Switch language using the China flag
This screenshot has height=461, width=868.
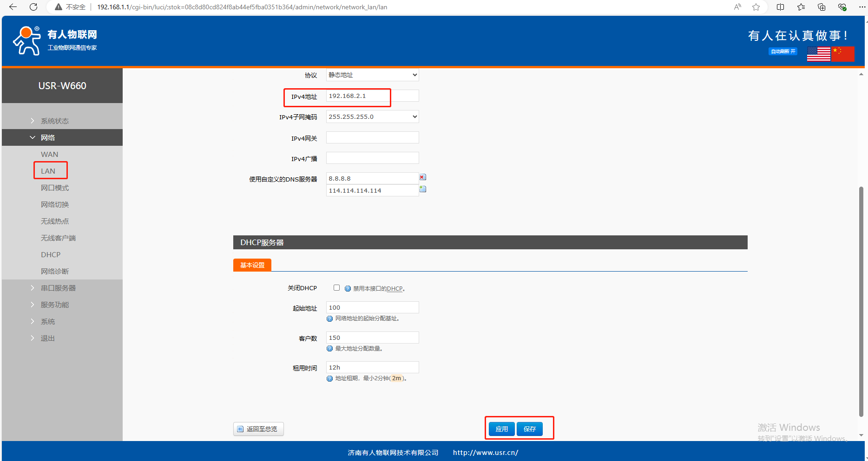[x=843, y=54]
